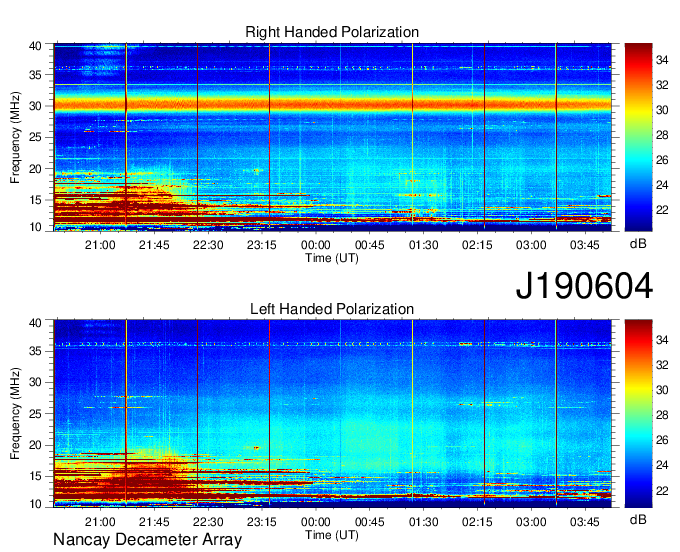This screenshot has height=552, width=680.
Task: Click the "Frequency (MHz)" axis label of Right Handed plot
Action: click(15, 137)
